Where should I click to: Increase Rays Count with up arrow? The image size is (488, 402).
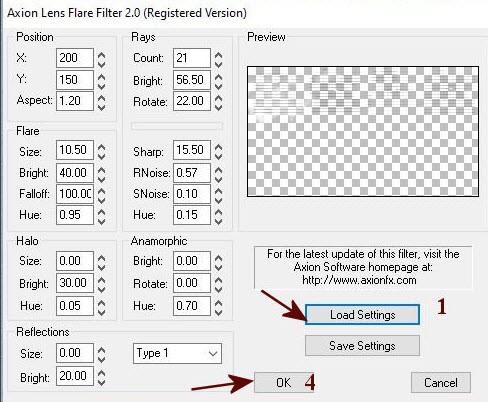[x=218, y=55]
